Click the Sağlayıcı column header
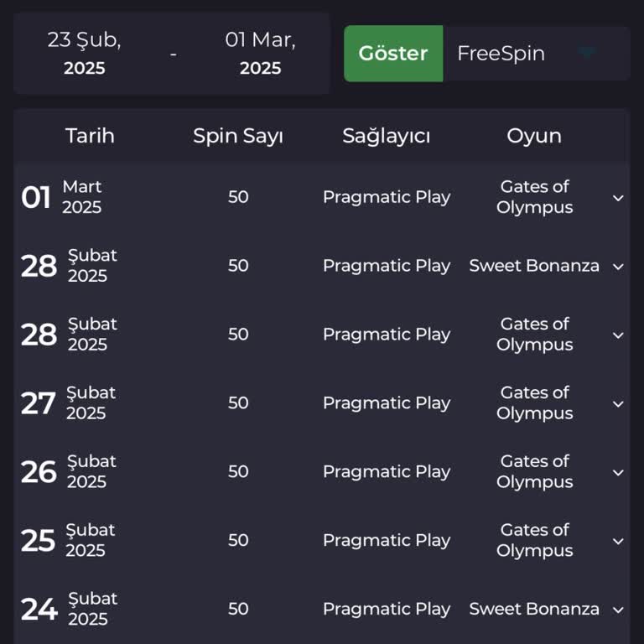Viewport: 644px width, 644px height. coord(386,136)
